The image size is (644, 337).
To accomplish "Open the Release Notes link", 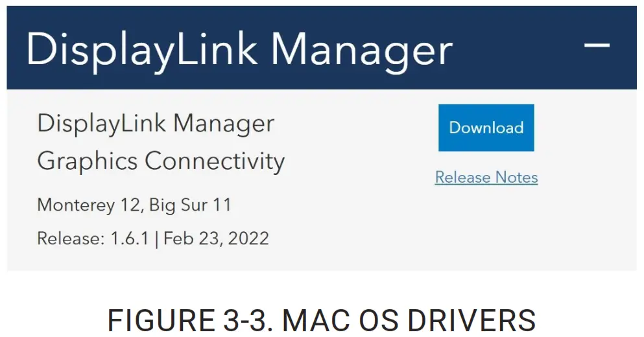I will (486, 178).
